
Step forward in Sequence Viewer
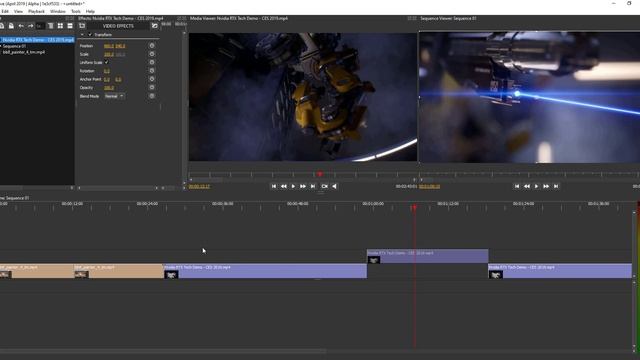click(x=546, y=186)
